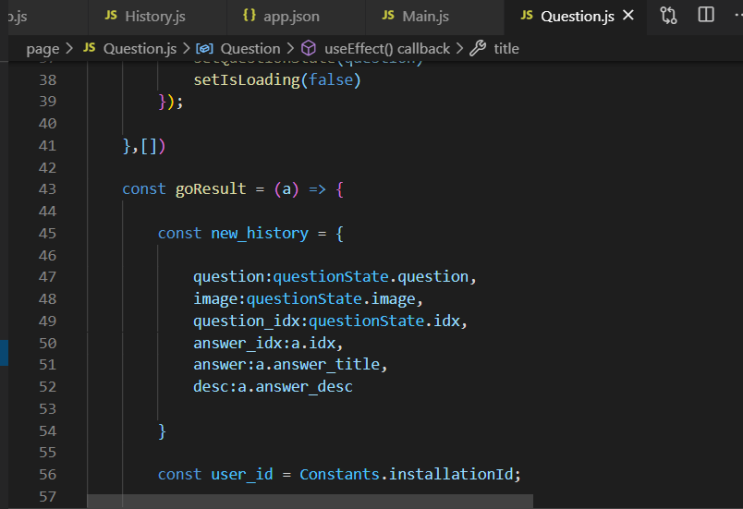This screenshot has height=509, width=743.
Task: Place cursor on 'setIsLoading' call
Action: point(246,80)
